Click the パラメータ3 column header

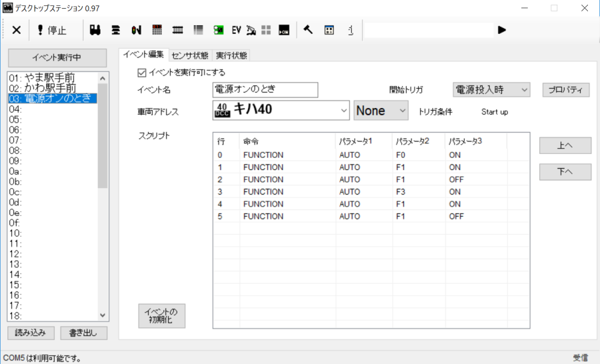point(476,141)
